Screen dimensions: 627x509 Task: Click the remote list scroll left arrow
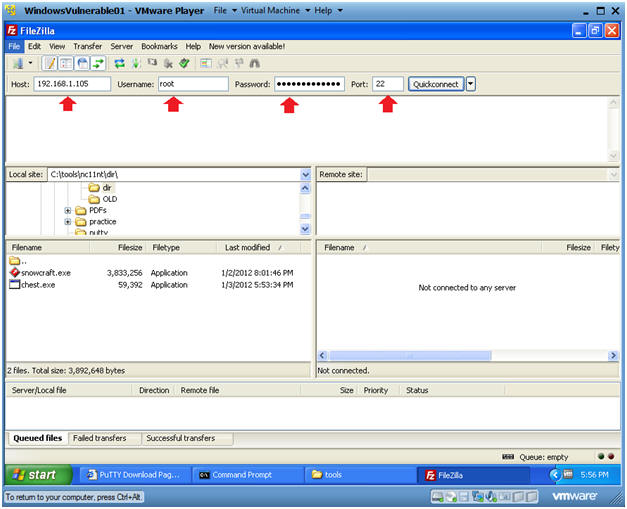click(323, 355)
